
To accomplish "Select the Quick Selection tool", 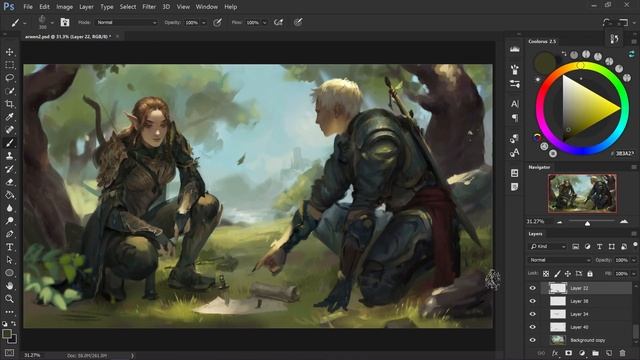I will click(x=9, y=91).
